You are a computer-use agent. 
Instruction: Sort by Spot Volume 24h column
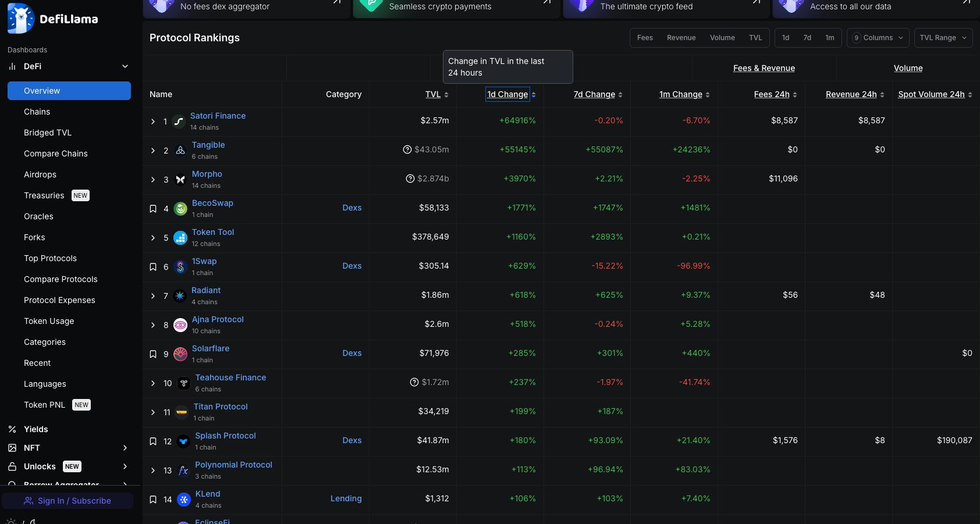click(931, 94)
